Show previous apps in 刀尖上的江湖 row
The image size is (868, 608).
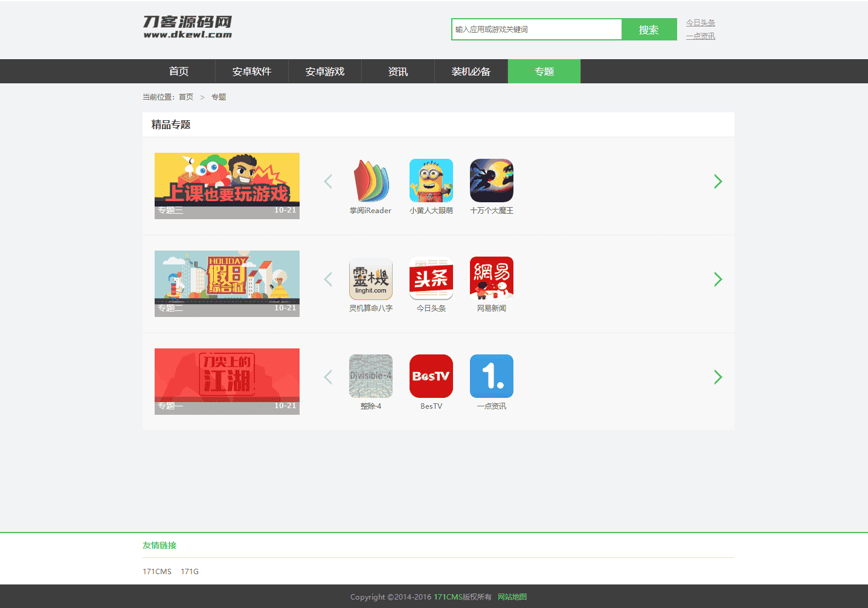328,377
